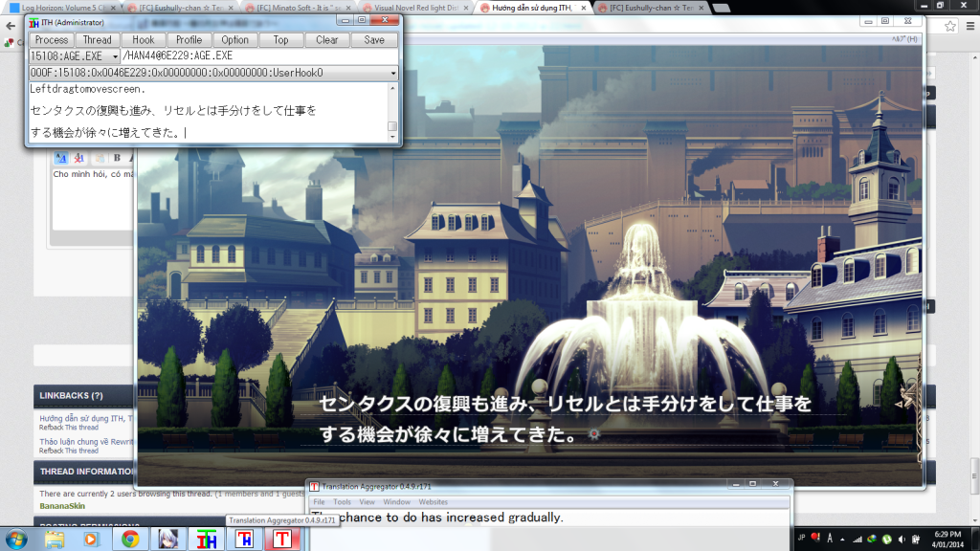980x551 pixels.
Task: Save the ITH settings with Save button
Action: coord(374,39)
